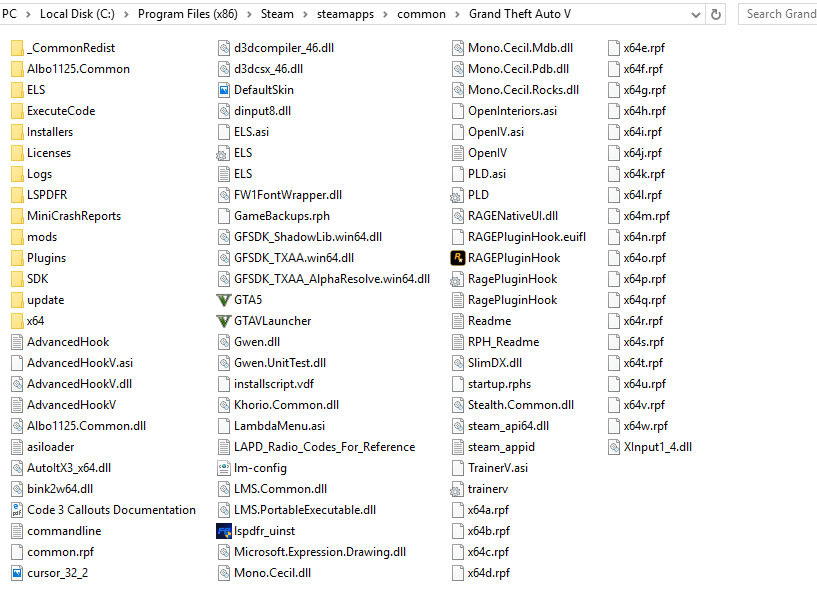Click the DefaultSkin image file icon
The image size is (817, 596).
(224, 90)
